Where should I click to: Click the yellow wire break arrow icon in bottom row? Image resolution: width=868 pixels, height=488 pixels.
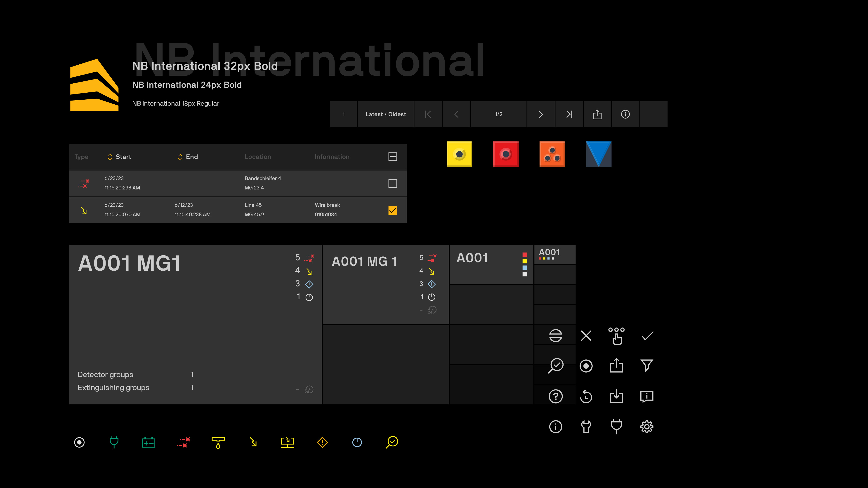click(253, 442)
